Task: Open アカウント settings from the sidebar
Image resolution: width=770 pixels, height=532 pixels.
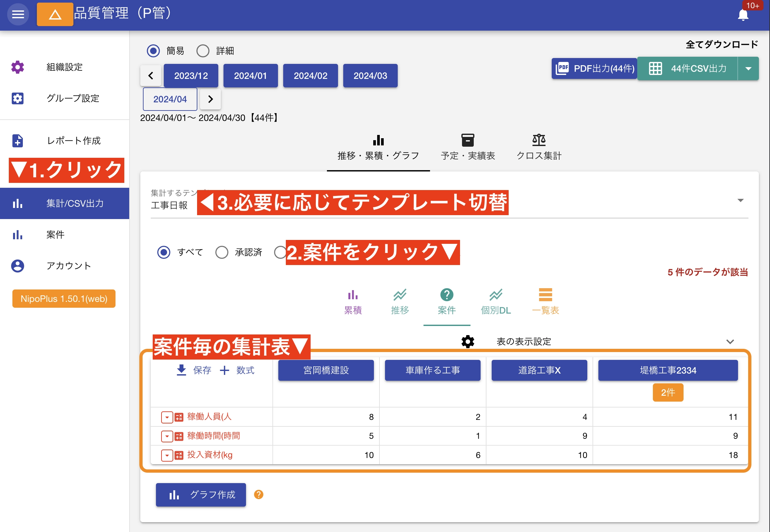Action: tap(69, 266)
